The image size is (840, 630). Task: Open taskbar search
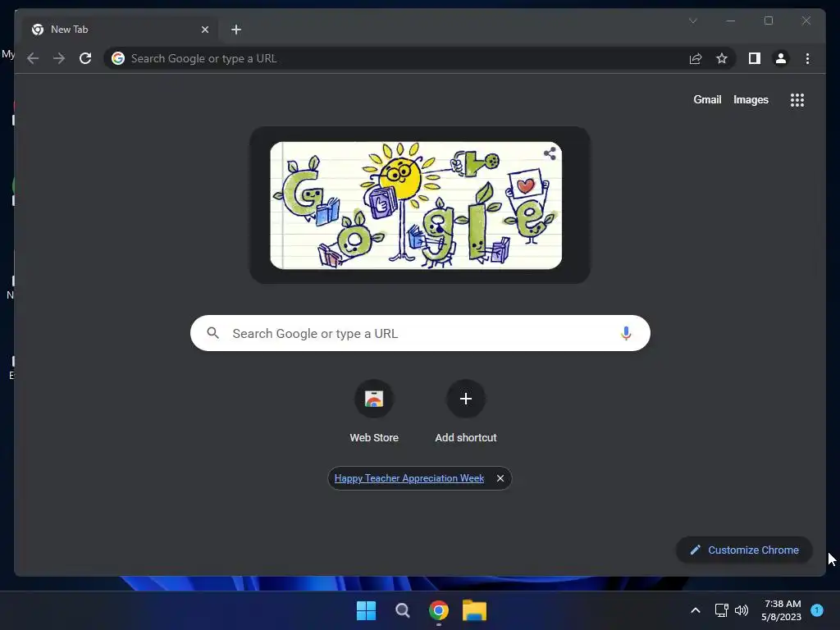point(402,610)
